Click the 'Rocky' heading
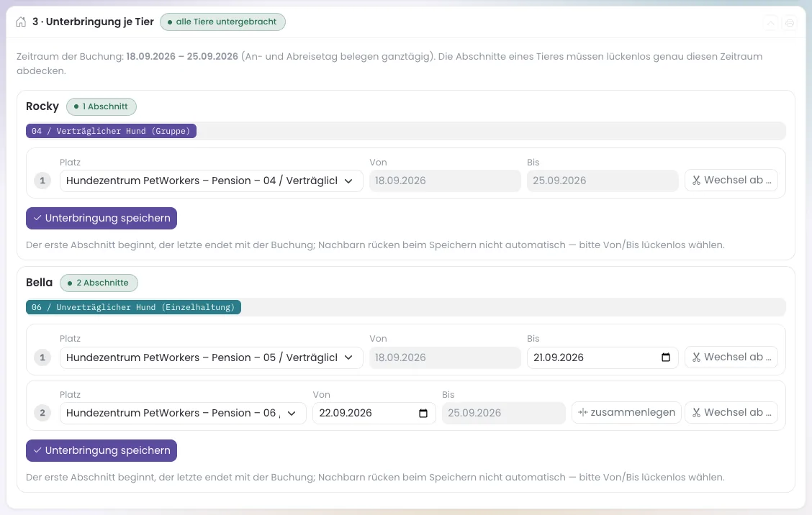812x515 pixels. 42,106
